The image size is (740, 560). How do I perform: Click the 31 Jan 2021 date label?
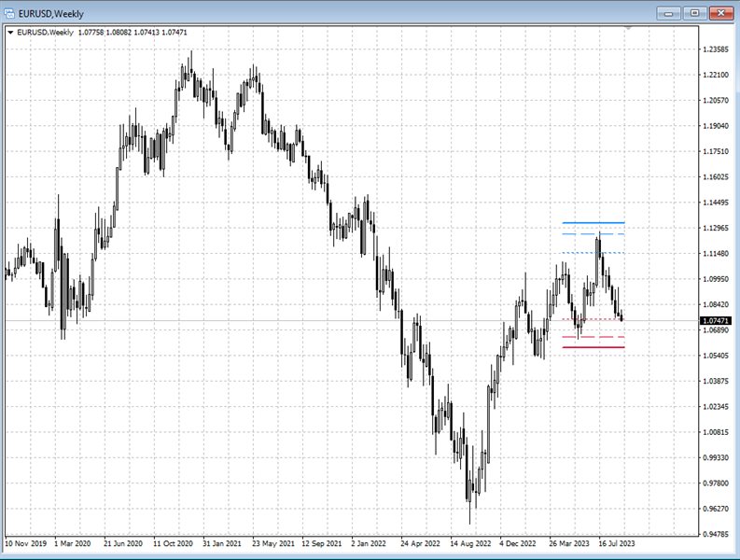[x=222, y=543]
